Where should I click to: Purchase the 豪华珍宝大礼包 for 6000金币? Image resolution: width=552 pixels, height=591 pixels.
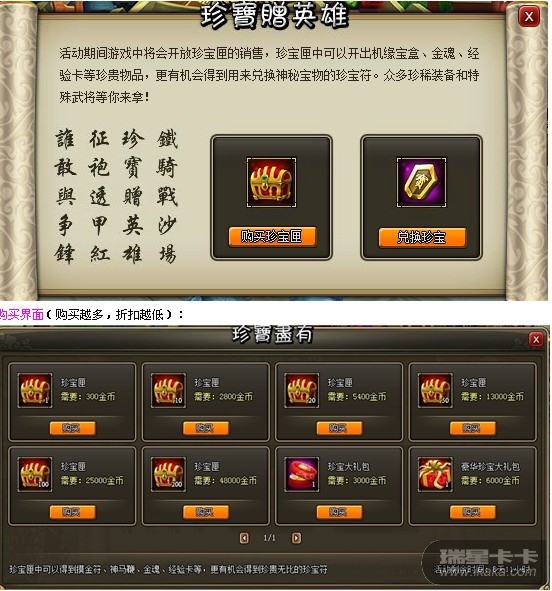[472, 512]
